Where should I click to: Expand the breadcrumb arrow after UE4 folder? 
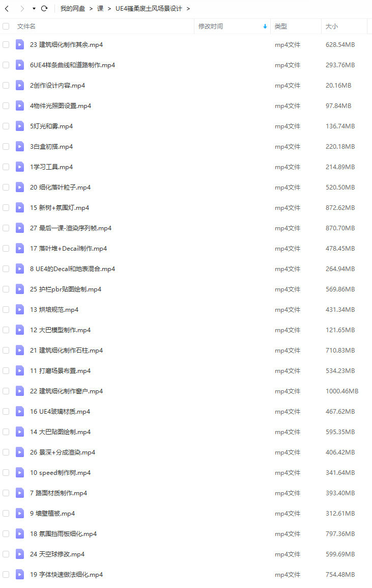[188, 9]
